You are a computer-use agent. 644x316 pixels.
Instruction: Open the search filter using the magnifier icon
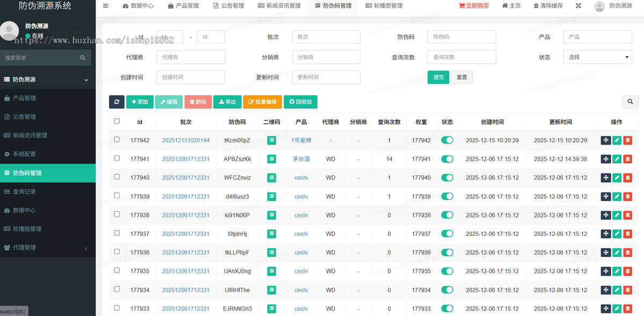[630, 102]
